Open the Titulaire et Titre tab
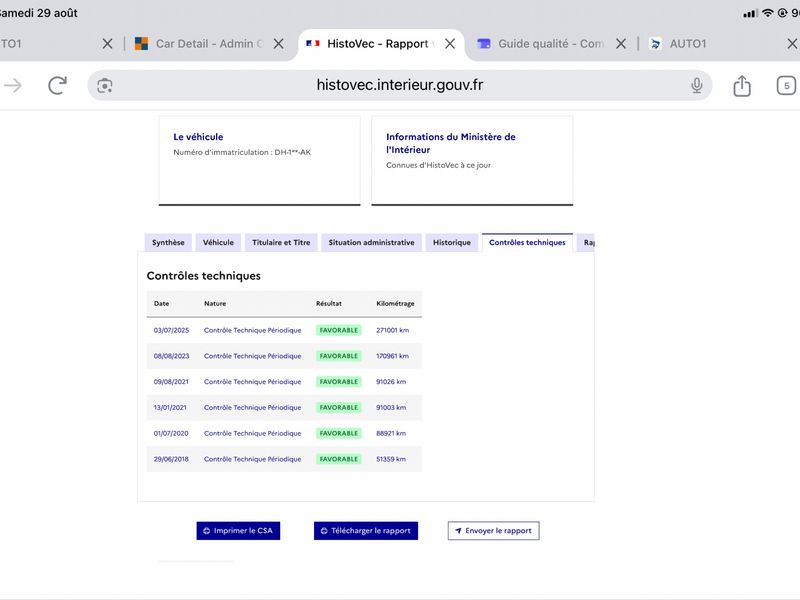The image size is (800, 600). (281, 242)
